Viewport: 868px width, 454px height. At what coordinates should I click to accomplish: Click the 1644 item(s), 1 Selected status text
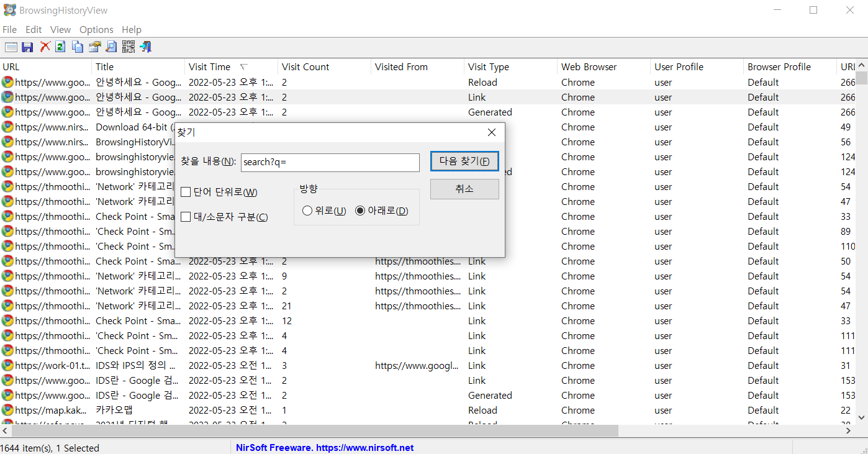50,448
